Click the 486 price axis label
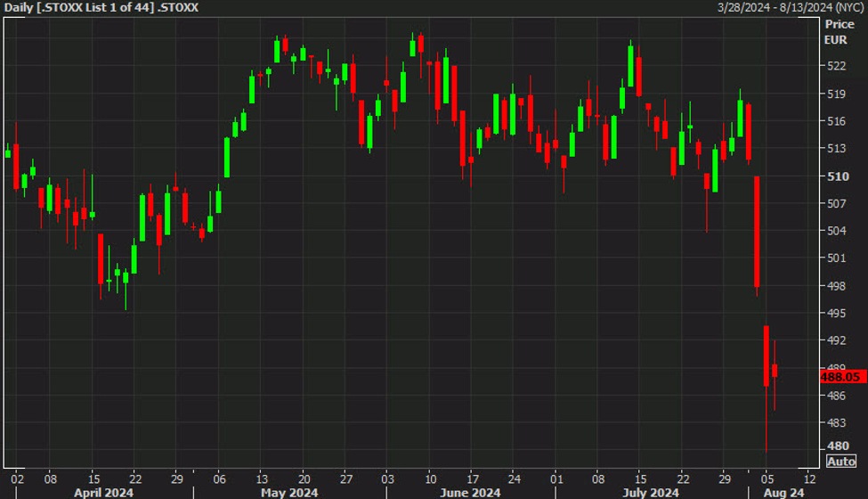 (836, 396)
